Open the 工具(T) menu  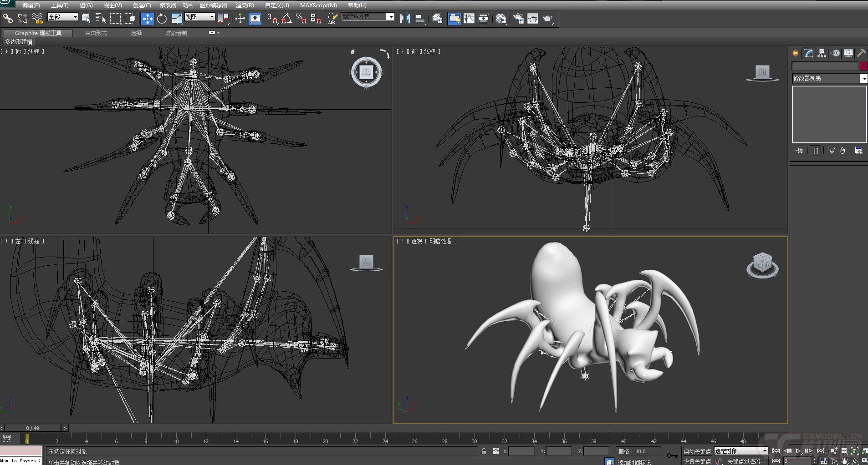[60, 5]
